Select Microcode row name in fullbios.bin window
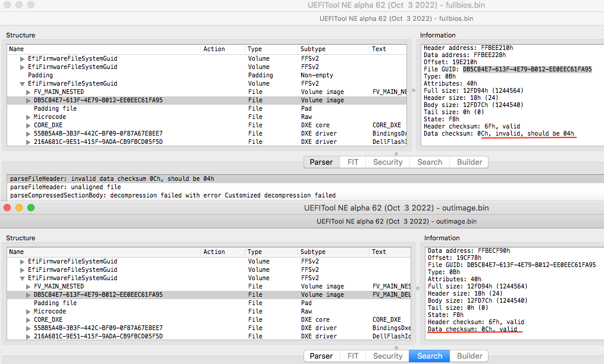Image resolution: width=604 pixels, height=364 pixels. pos(50,117)
